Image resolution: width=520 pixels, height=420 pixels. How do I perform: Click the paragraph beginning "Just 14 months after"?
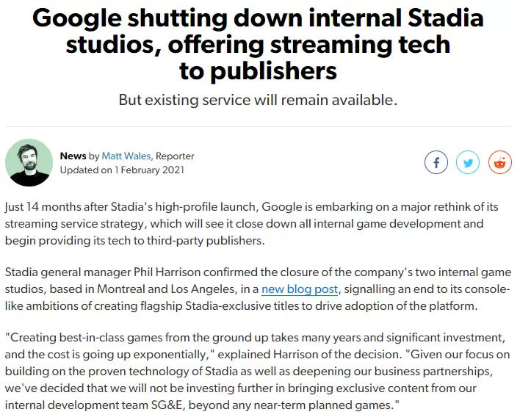tap(251, 224)
